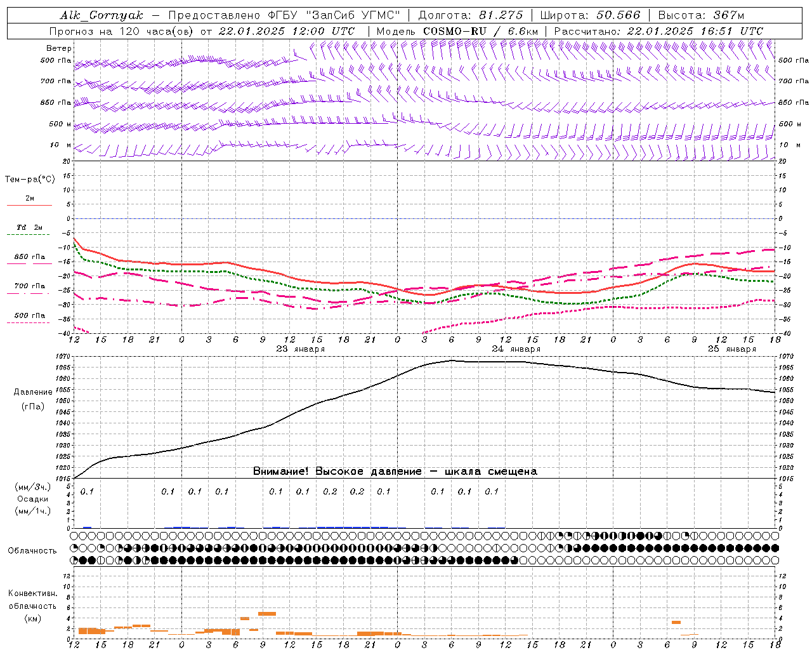The height and width of the screenshot is (650, 812).
Task: Click the warning Внимание! Высокое давление – шкала смещена
Action: point(395,472)
